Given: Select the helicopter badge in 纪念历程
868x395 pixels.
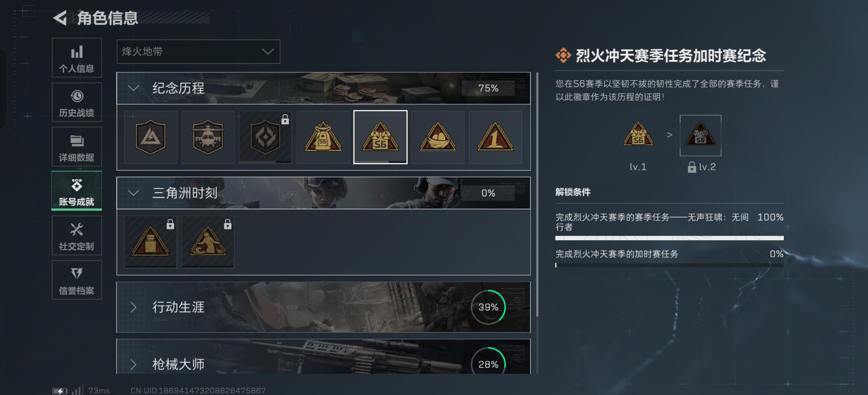Looking at the screenshot, I should [x=208, y=137].
